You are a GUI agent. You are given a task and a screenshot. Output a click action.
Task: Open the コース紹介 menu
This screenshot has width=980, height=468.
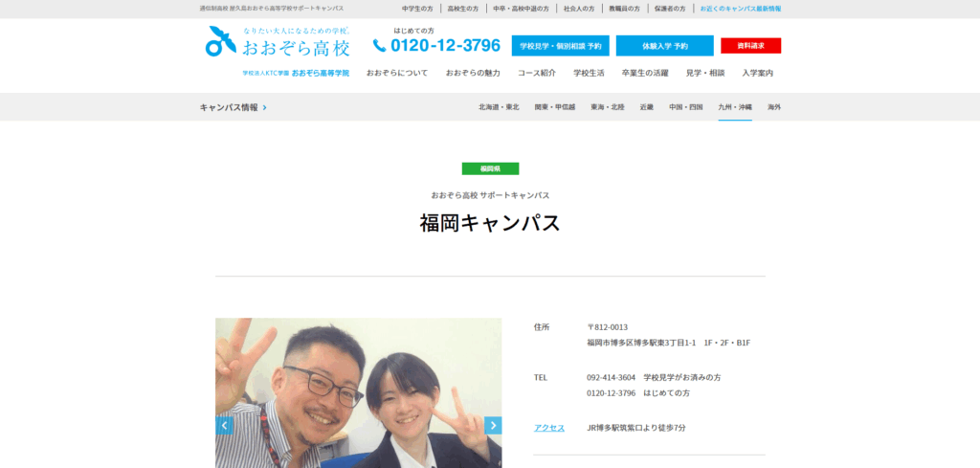point(536,73)
